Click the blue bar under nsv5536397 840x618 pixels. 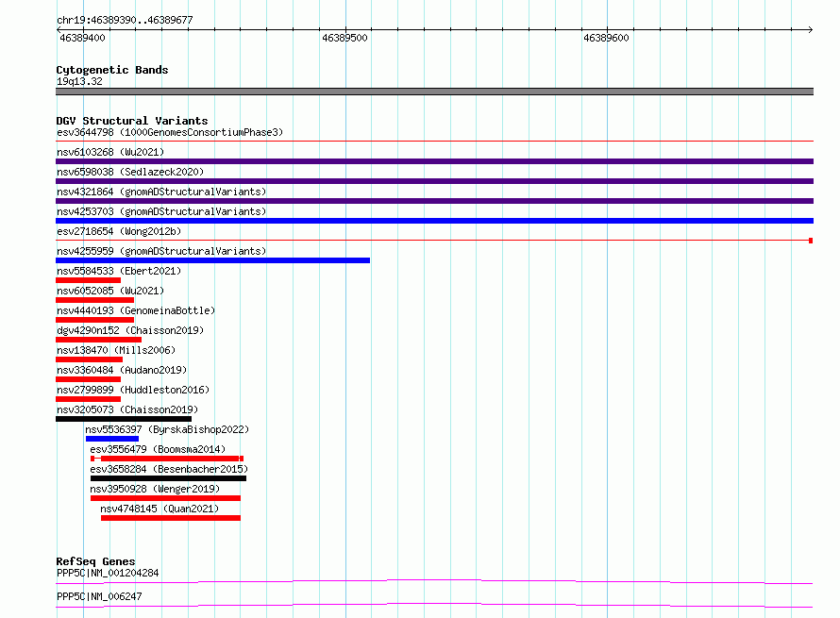point(112,439)
